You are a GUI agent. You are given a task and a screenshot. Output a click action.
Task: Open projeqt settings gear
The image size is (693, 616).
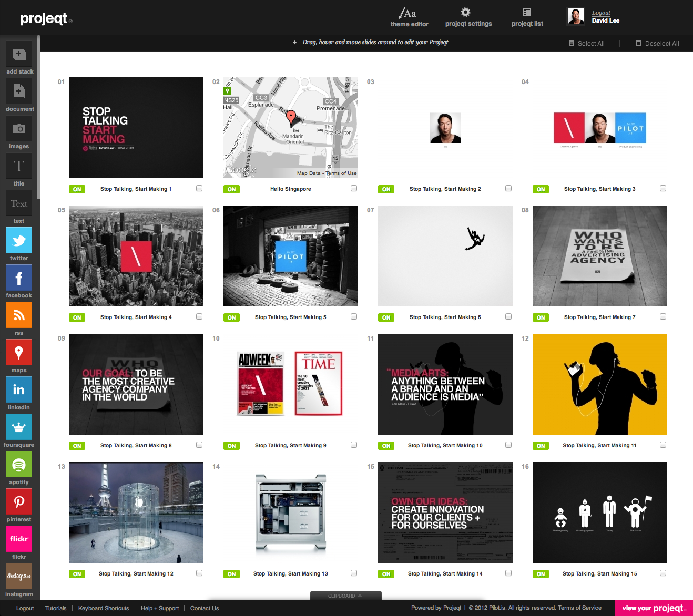(468, 17)
